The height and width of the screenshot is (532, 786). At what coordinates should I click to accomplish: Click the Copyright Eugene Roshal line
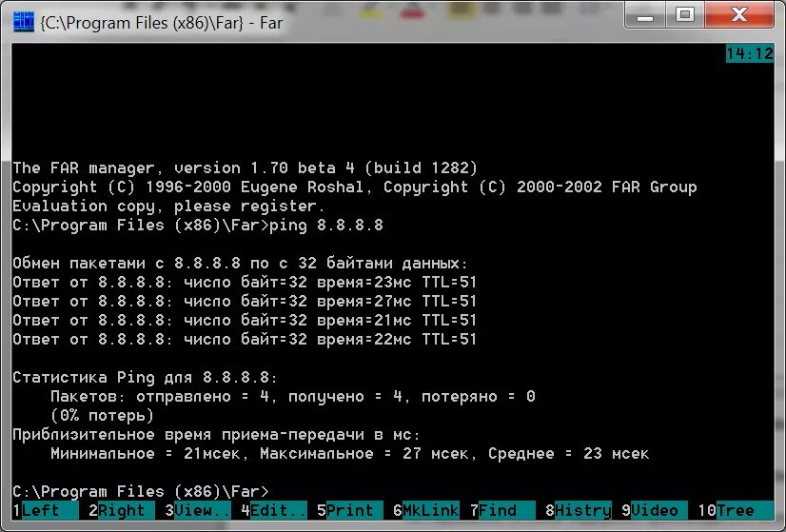click(x=354, y=187)
